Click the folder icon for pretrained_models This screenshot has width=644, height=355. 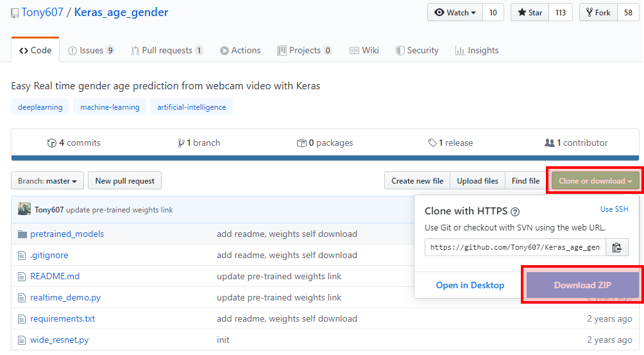pyautogui.click(x=22, y=234)
